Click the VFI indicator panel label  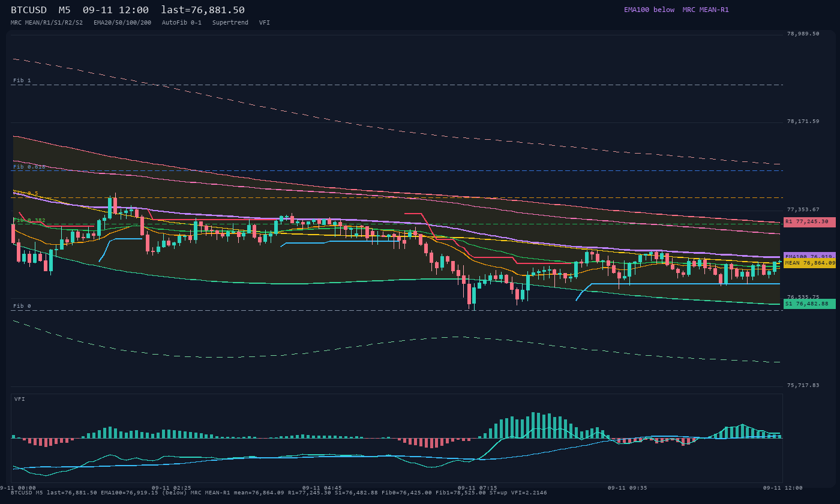click(x=20, y=399)
